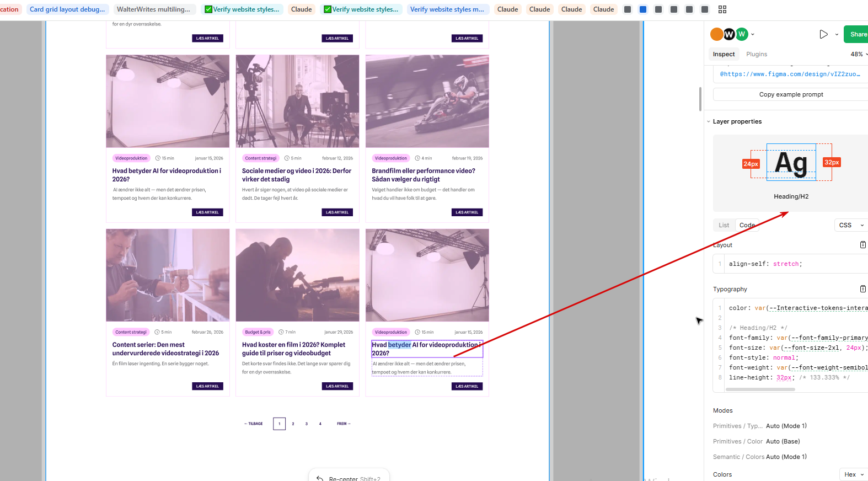Open the Verify website styles m... tab
This screenshot has height=481, width=868.
pyautogui.click(x=447, y=9)
